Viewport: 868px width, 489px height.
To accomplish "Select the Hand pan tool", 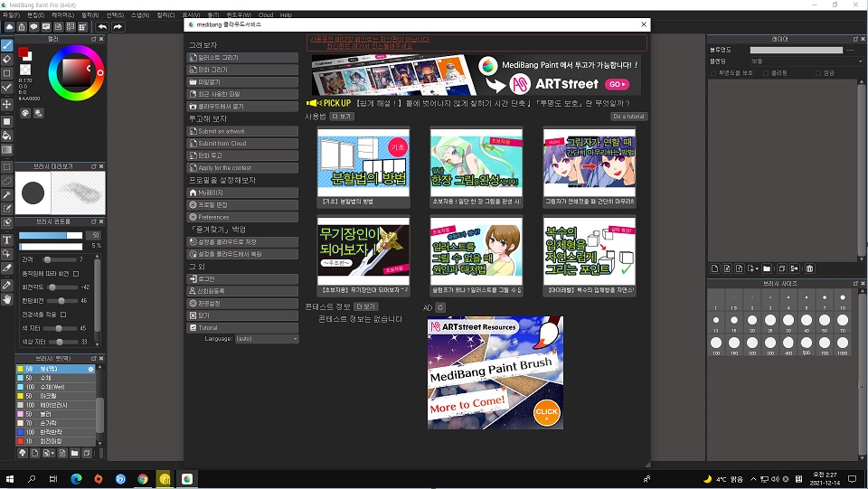I will (x=6, y=299).
